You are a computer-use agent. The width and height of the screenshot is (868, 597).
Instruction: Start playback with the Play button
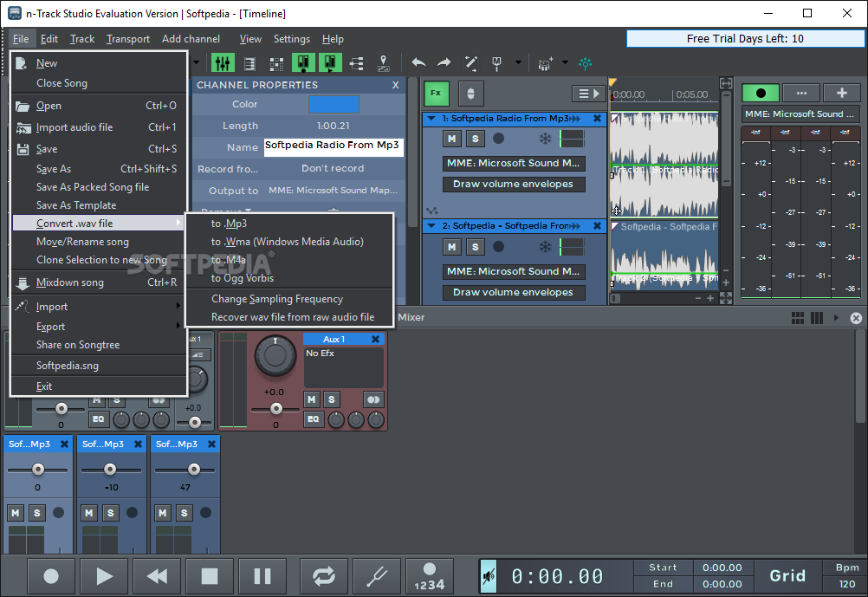(x=103, y=576)
